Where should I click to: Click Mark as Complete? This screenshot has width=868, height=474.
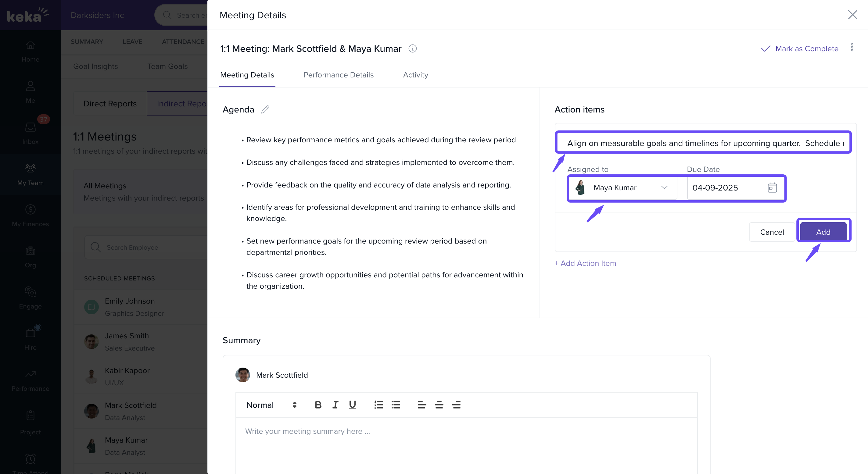tap(800, 48)
